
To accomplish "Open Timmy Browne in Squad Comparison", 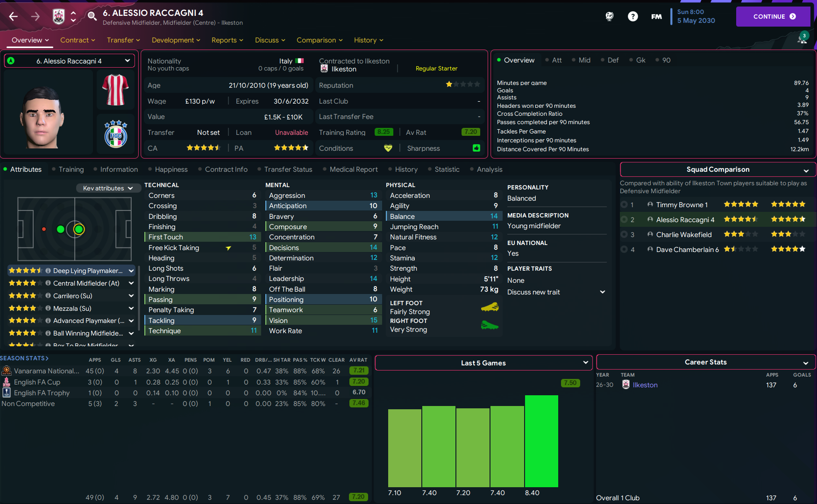I will [x=682, y=205].
